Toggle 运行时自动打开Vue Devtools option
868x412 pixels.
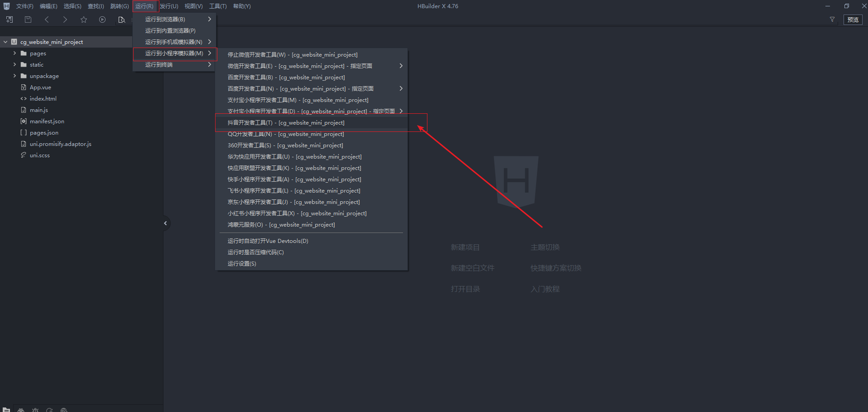[x=268, y=241]
